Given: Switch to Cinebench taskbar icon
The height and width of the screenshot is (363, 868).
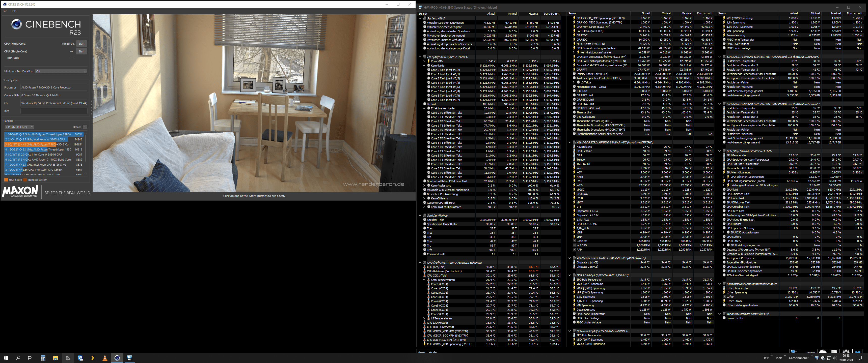Looking at the screenshot, I should point(117,358).
